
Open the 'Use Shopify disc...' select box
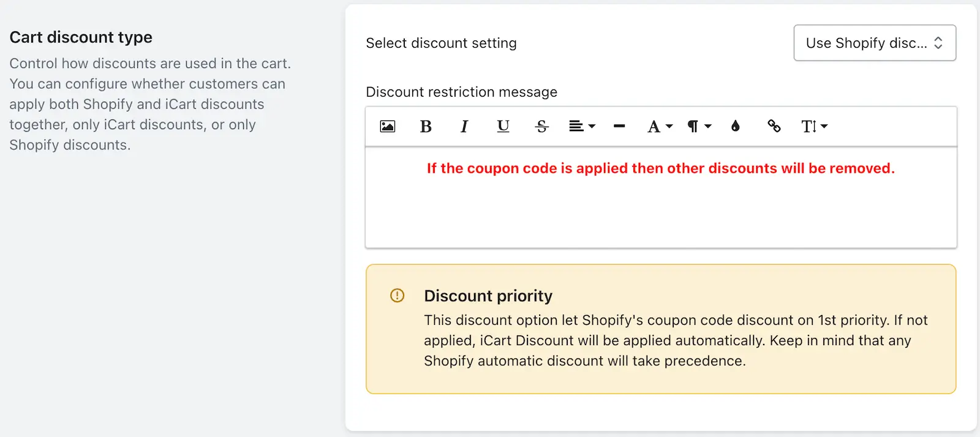(875, 43)
